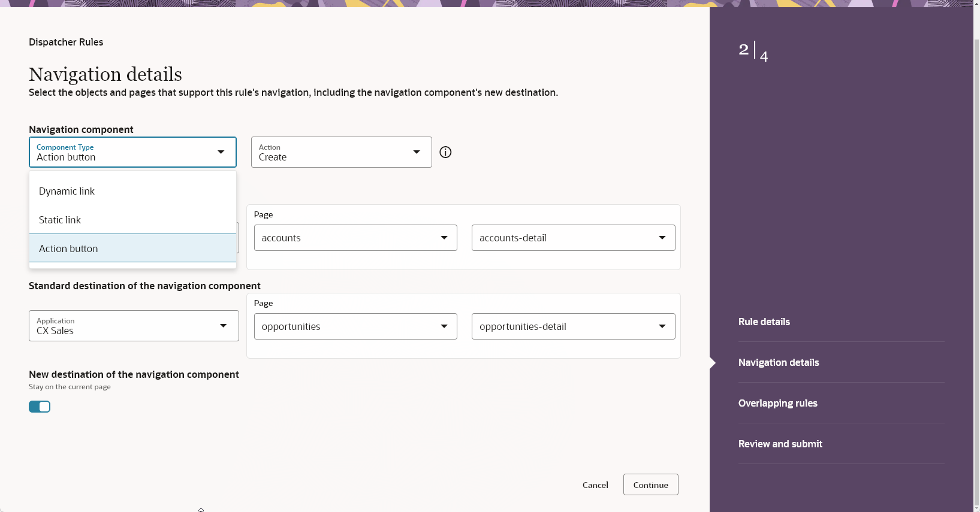Expand the opportunities-detail dropdown

click(573, 326)
